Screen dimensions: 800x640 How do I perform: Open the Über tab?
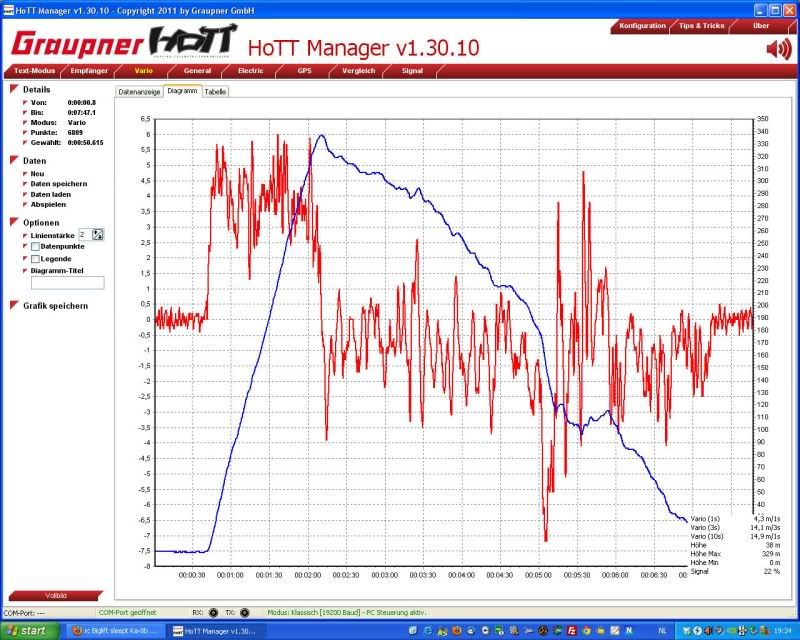(761, 26)
